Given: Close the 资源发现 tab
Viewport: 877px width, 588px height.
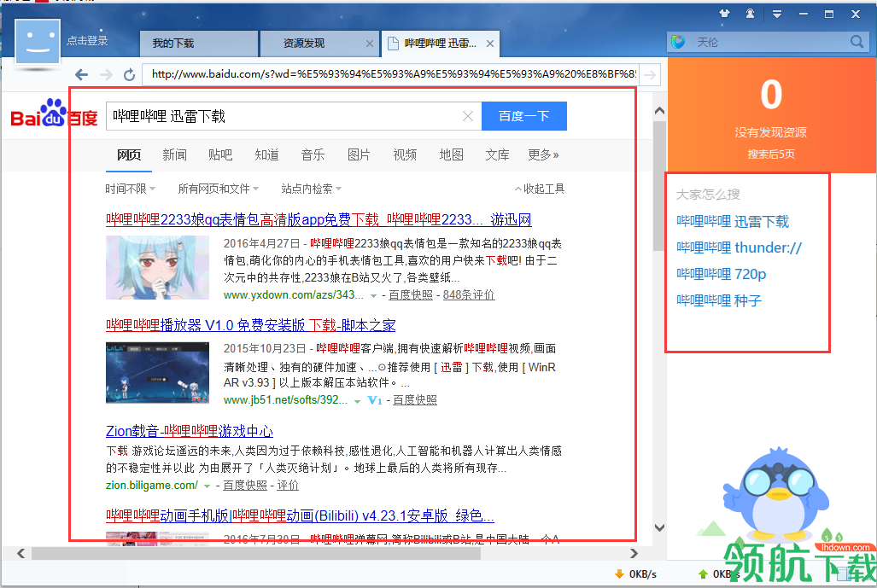Looking at the screenshot, I should coord(369,44).
